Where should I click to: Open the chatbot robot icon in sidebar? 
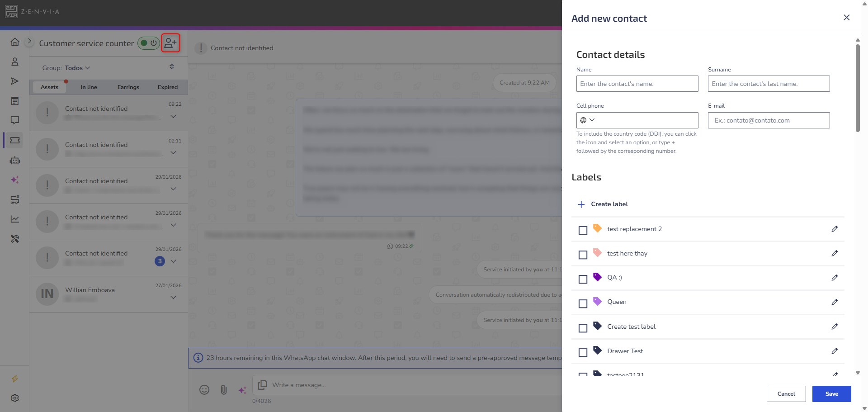pos(15,160)
